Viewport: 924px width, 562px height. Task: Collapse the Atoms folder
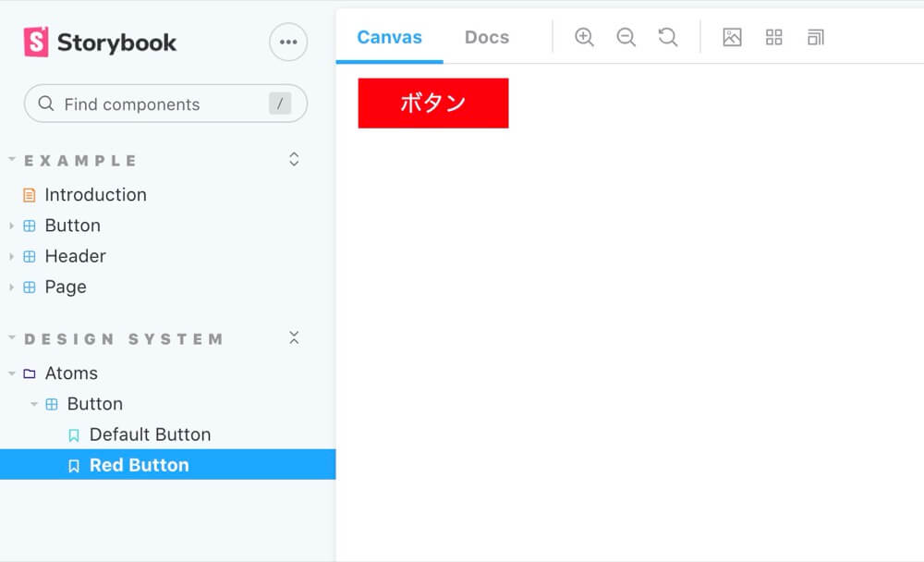coord(13,373)
